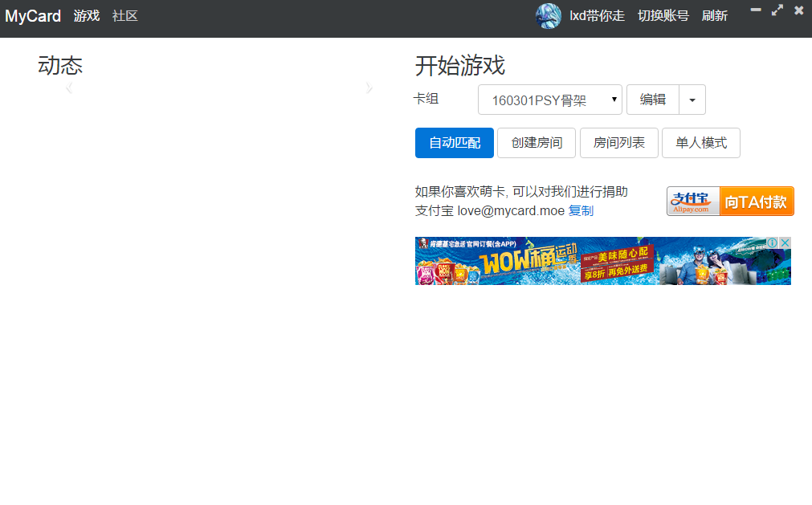812x505 pixels.
Task: Open the 社区 community tab
Action: tap(125, 15)
